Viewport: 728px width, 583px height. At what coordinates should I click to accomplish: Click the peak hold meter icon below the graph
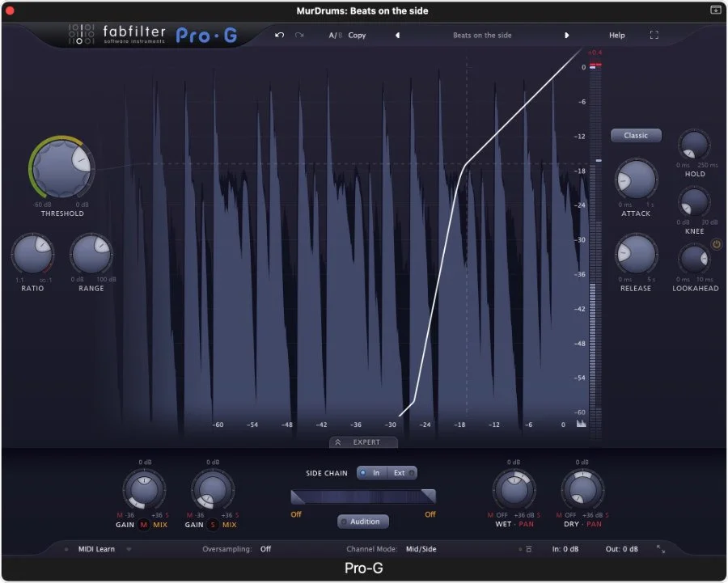point(581,424)
